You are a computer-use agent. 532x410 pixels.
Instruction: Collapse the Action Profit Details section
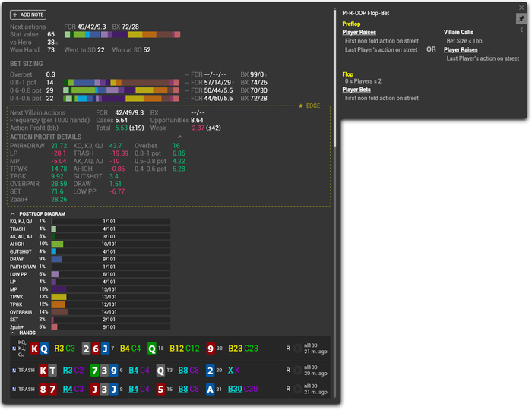(180, 137)
